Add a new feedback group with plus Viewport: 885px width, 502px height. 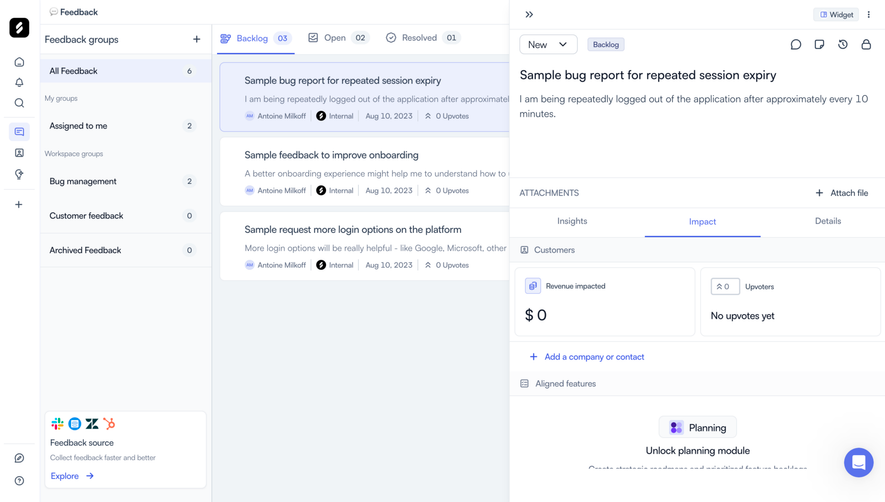pyautogui.click(x=196, y=39)
